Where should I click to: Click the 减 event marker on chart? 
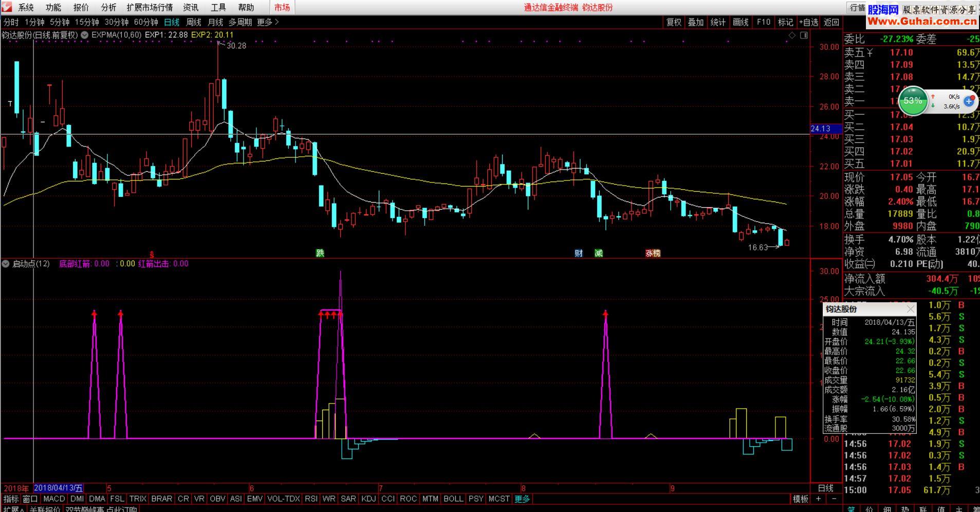pyautogui.click(x=598, y=253)
